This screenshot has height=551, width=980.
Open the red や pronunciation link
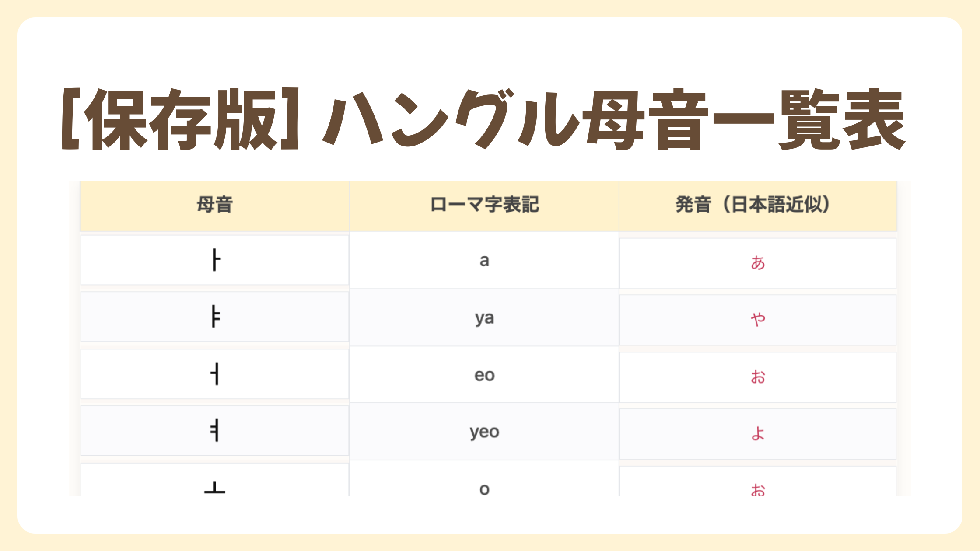758,319
